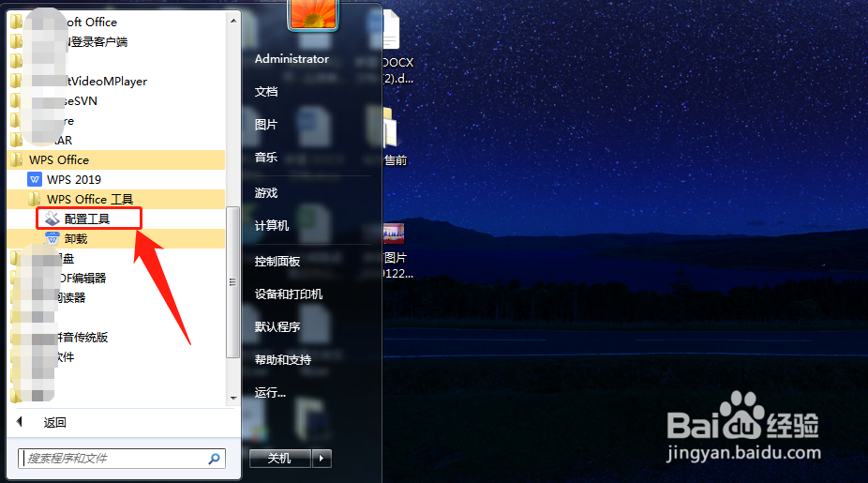
Task: Open 默认程序
Action: [x=277, y=326]
